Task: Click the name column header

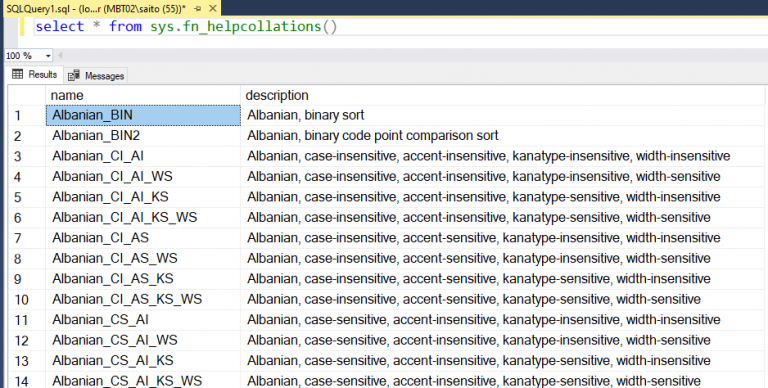Action: pyautogui.click(x=144, y=95)
